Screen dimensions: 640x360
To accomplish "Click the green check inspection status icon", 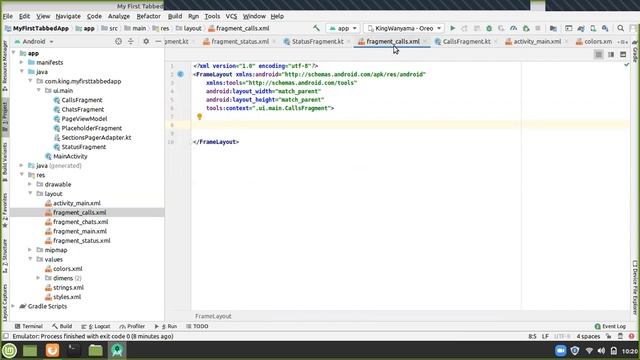I will (x=627, y=65).
